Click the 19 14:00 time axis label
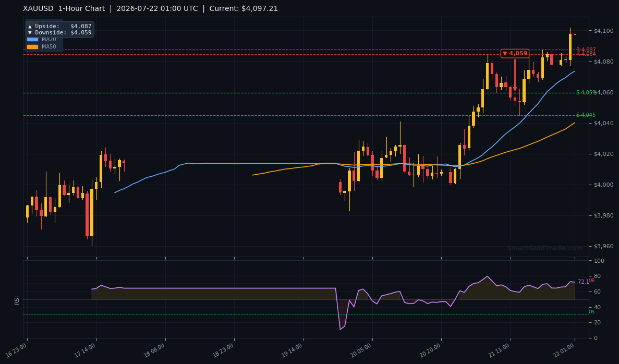This screenshot has width=619, height=364. 293,350
